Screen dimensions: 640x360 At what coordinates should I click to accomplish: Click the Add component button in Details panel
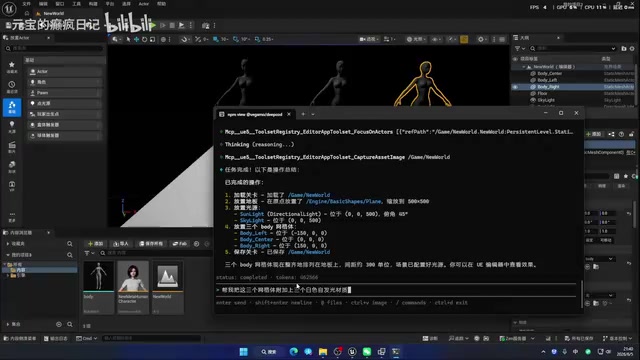pos(594,134)
